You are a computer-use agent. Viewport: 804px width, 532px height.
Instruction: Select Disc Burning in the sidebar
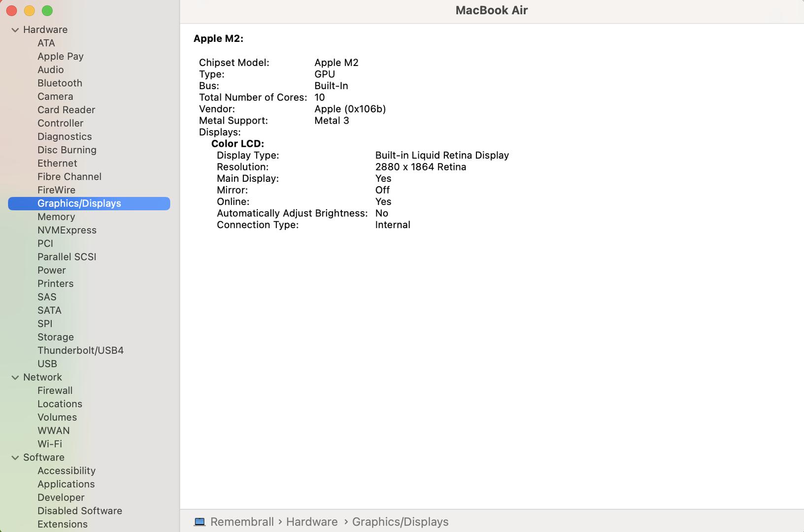point(67,150)
